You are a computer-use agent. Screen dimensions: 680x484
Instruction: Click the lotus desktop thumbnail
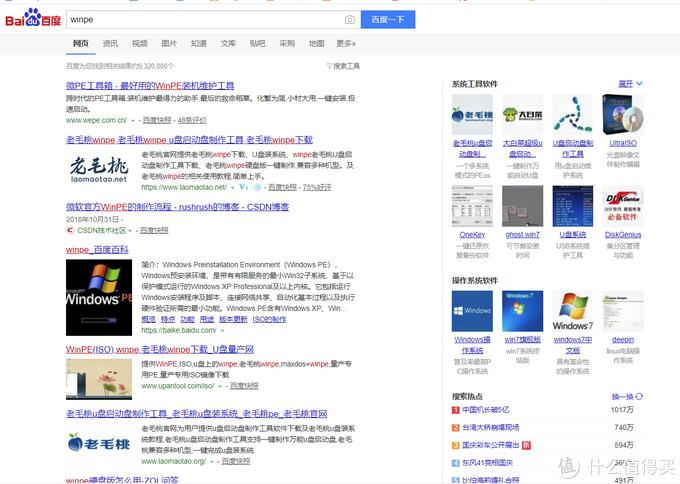click(x=99, y=379)
